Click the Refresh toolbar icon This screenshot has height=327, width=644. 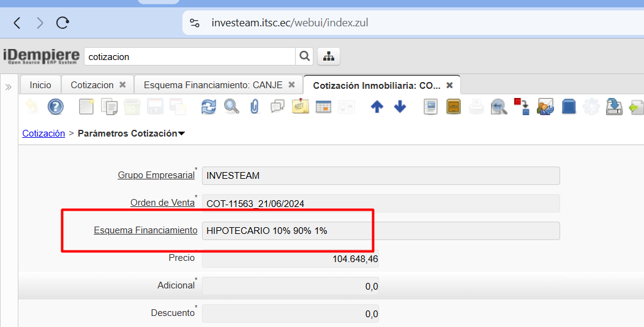[209, 107]
